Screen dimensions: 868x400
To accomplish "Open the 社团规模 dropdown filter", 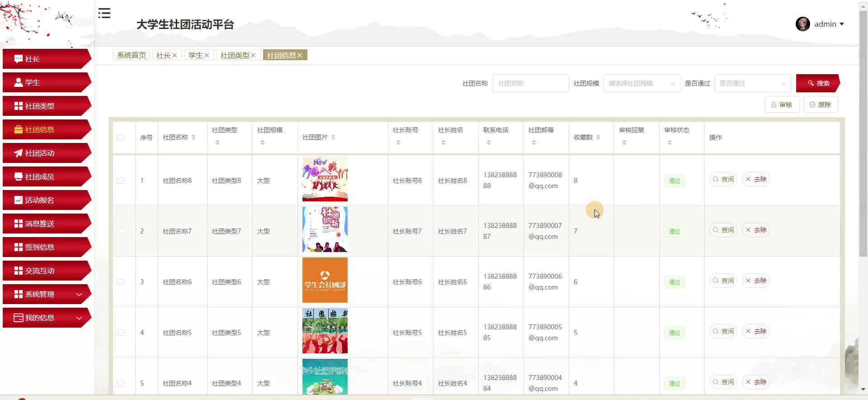I will coord(641,83).
